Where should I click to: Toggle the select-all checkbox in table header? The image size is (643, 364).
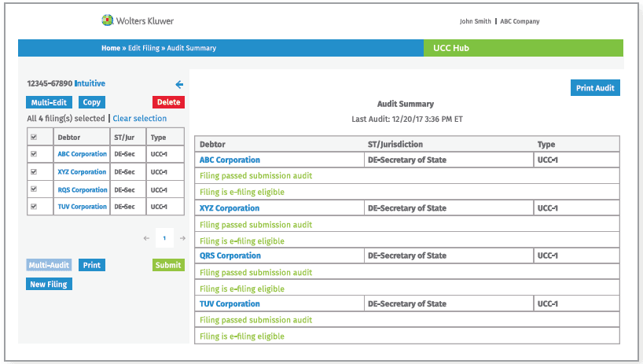coord(33,137)
